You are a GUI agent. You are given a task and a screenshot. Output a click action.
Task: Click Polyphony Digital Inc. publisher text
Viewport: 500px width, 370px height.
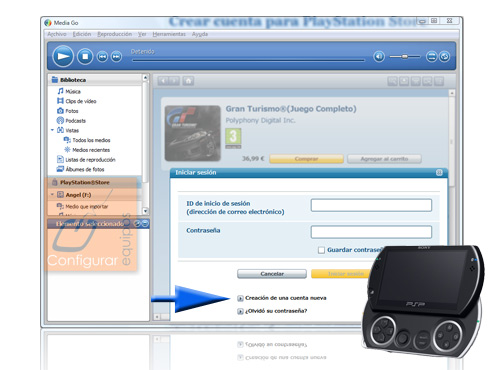pyautogui.click(x=260, y=120)
